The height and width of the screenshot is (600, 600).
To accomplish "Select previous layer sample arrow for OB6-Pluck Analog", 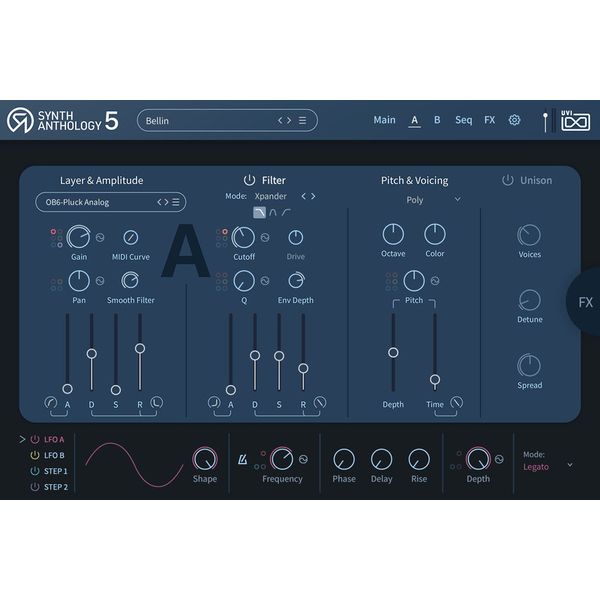I will pyautogui.click(x=160, y=202).
